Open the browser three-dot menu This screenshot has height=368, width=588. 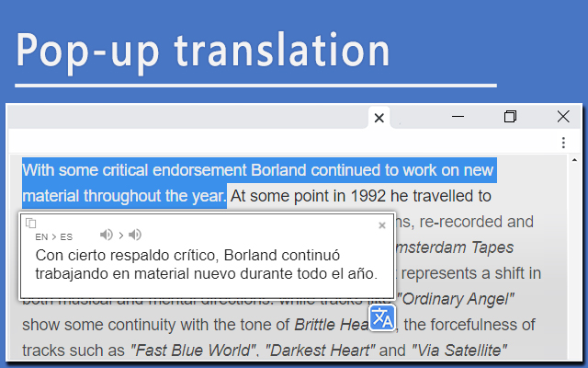pyautogui.click(x=563, y=143)
